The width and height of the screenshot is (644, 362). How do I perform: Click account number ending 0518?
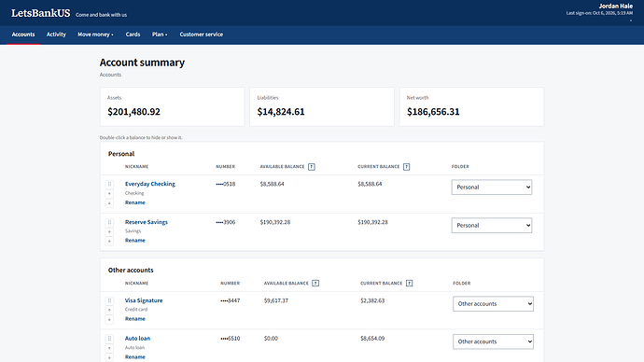(226, 184)
